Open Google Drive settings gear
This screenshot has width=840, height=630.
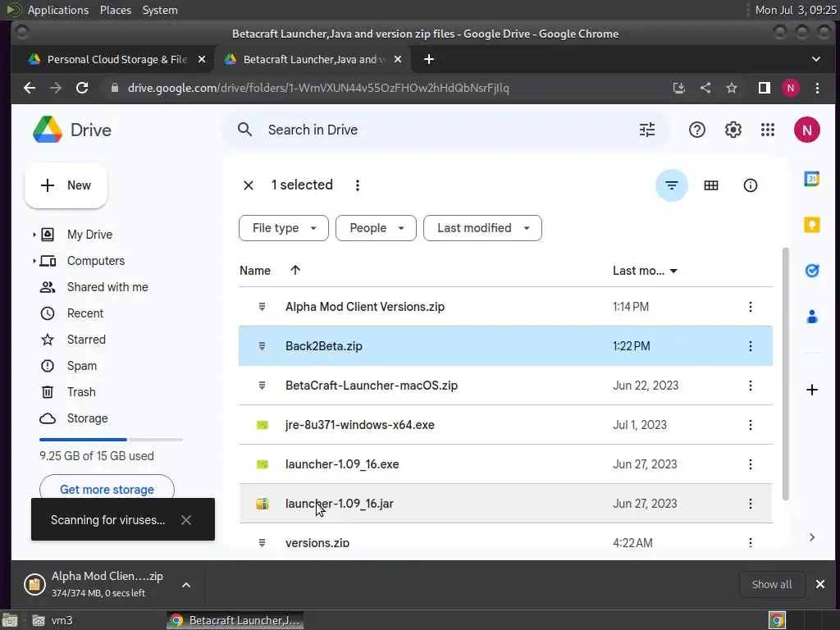tap(733, 130)
